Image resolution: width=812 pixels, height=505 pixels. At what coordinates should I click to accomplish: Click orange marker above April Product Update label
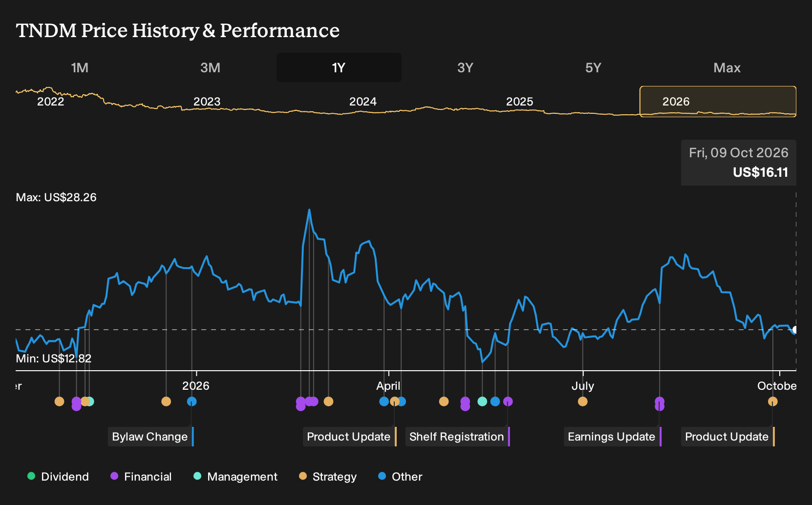coord(394,401)
